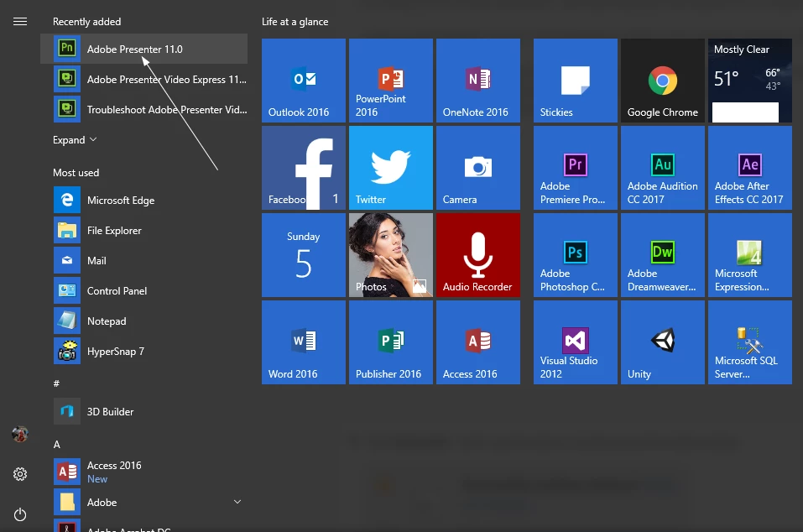803x532 pixels.
Task: Click the '#' alphabet section header
Action: [x=56, y=383]
